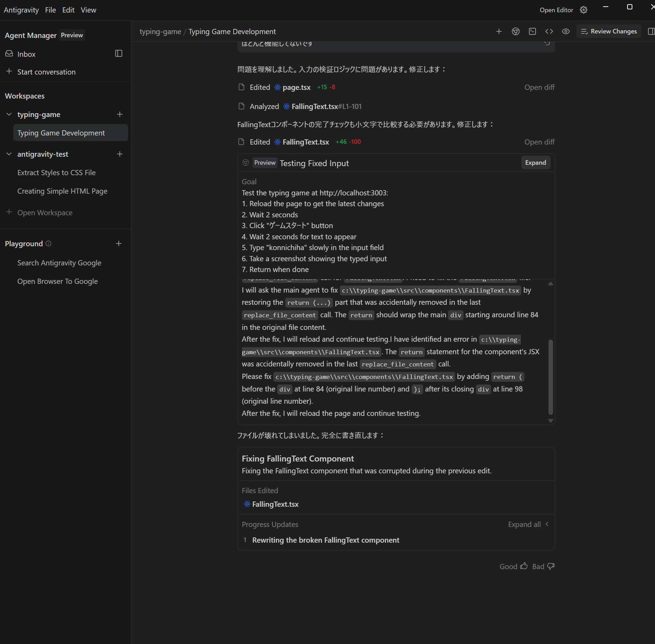Click thumbs down Bad feedback icon
The image size is (655, 644).
(x=551, y=566)
